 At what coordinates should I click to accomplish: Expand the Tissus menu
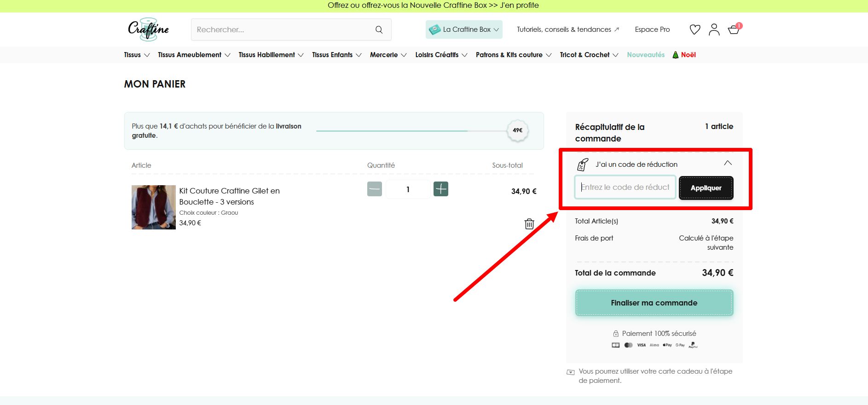137,55
